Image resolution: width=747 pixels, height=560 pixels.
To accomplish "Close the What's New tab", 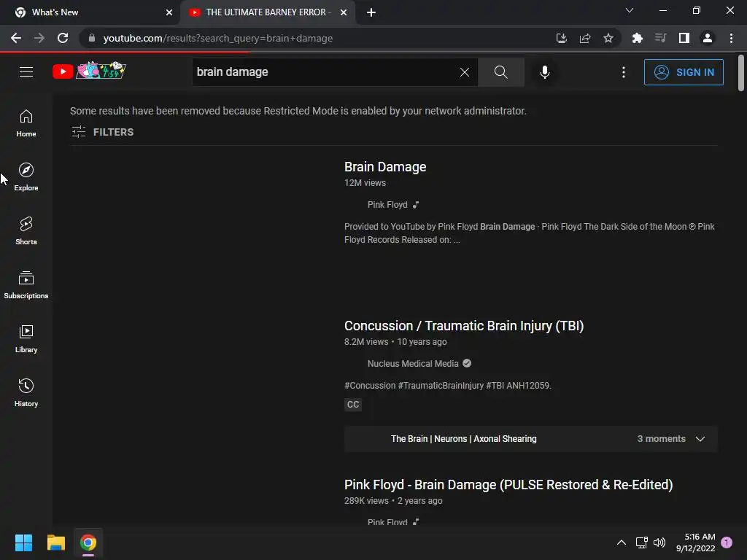I will coord(169,12).
